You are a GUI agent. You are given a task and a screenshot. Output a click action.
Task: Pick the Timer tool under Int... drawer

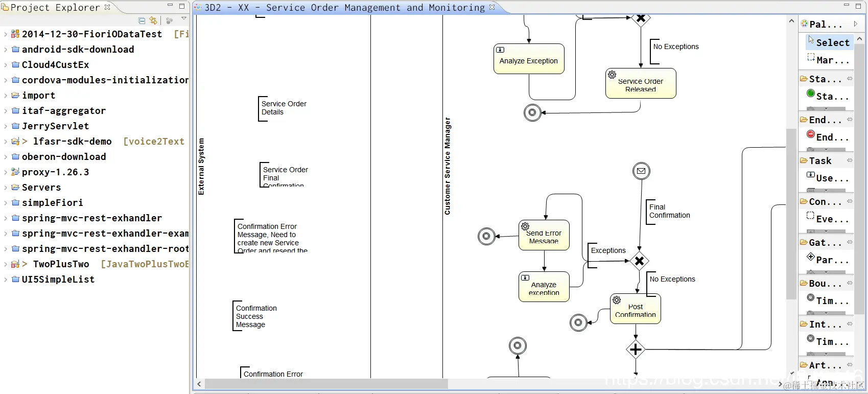(829, 341)
